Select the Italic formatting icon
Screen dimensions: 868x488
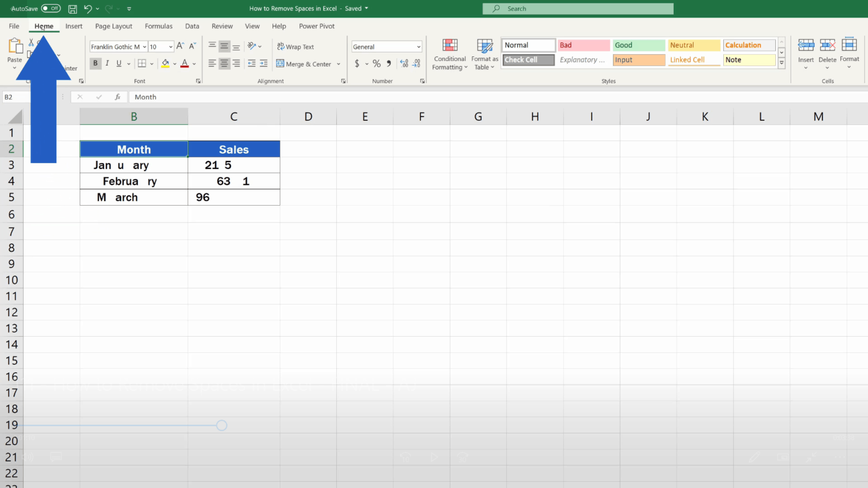tap(107, 63)
